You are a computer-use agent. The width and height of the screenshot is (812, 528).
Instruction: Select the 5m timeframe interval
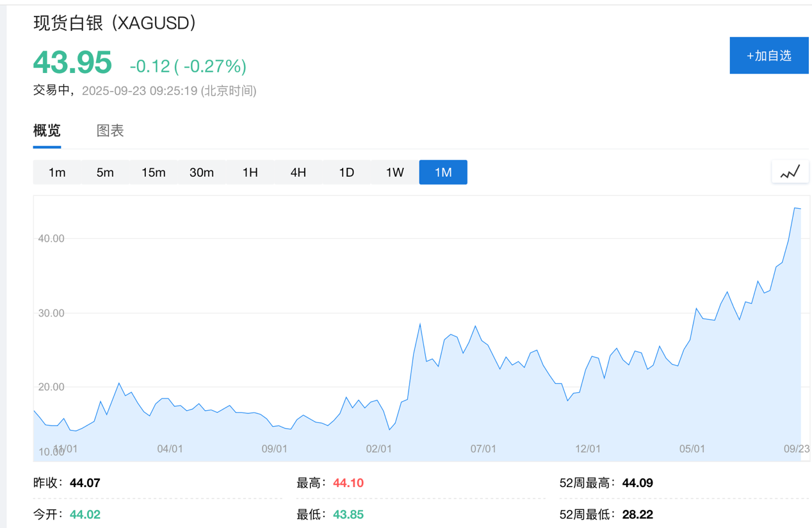(105, 172)
